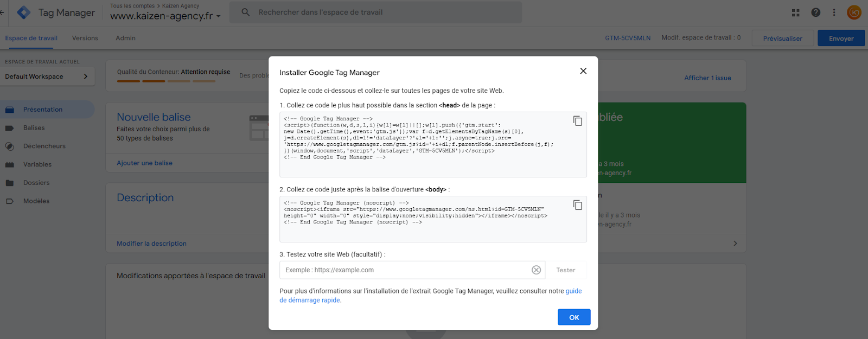The height and width of the screenshot is (339, 868).
Task: Click the container quality progress bar
Action: [x=166, y=81]
